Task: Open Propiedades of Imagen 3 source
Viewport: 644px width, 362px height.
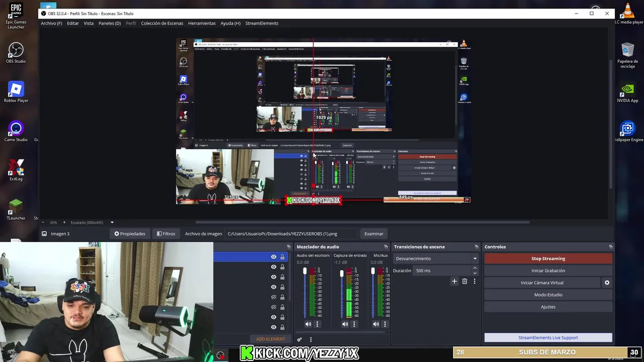Action: coord(130,234)
